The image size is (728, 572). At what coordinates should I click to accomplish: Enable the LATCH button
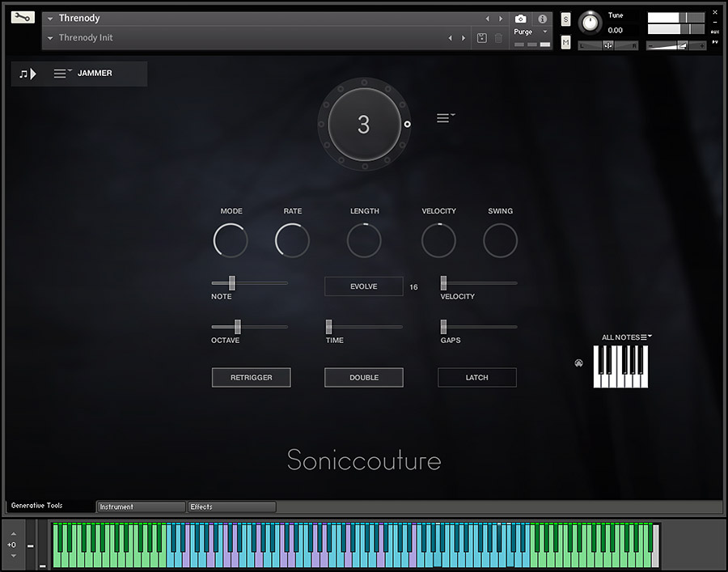[x=476, y=378]
